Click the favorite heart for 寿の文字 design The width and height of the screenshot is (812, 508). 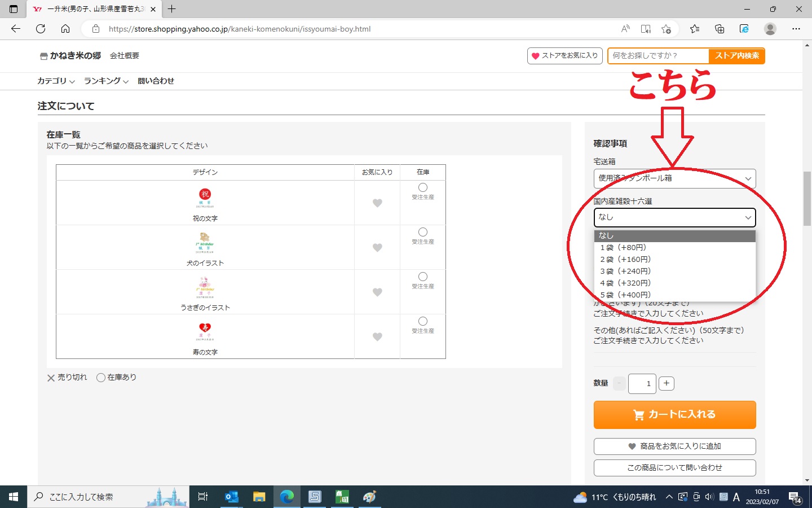pyautogui.click(x=377, y=337)
